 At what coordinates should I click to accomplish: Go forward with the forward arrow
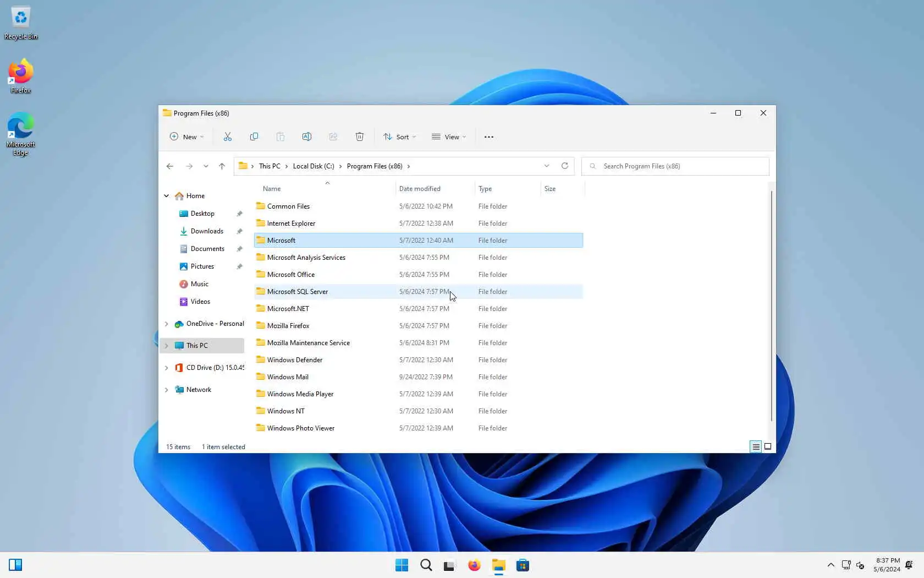(x=189, y=166)
